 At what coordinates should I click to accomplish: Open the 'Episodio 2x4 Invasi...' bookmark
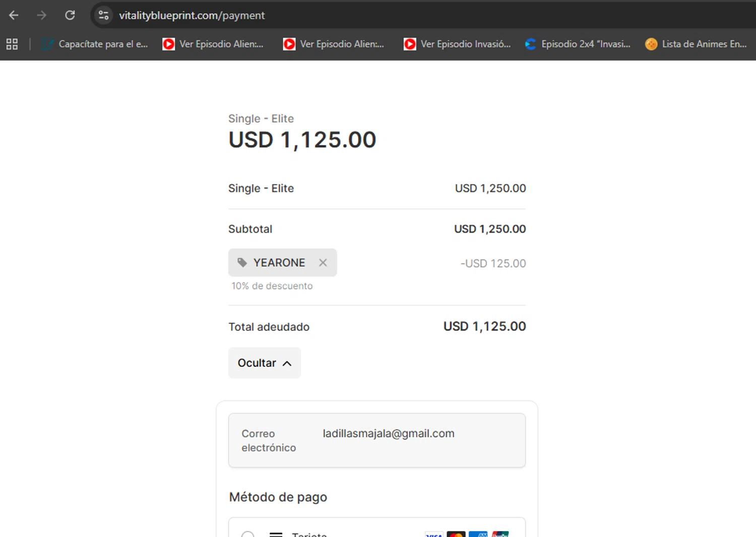(x=578, y=44)
